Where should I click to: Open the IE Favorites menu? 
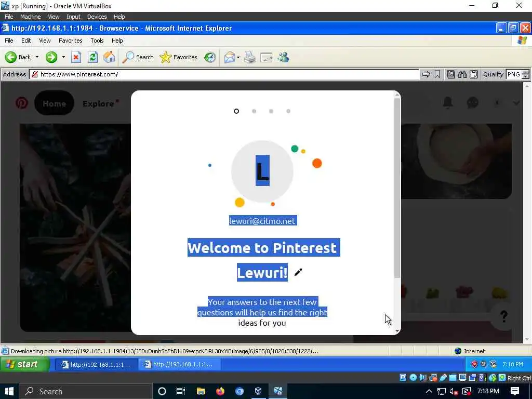[x=71, y=41]
